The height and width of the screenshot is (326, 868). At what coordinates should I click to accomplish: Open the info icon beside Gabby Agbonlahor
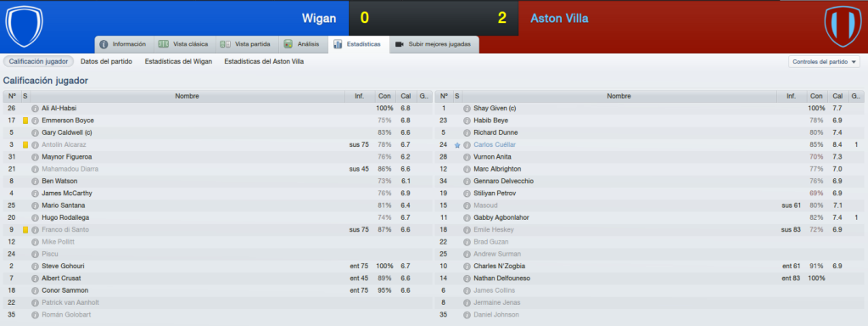tap(467, 217)
